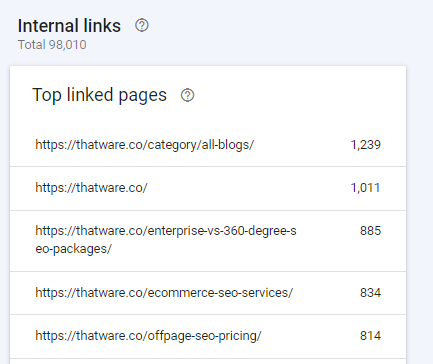This screenshot has width=433, height=364.
Task: Click the 834 link count value
Action: (x=370, y=293)
